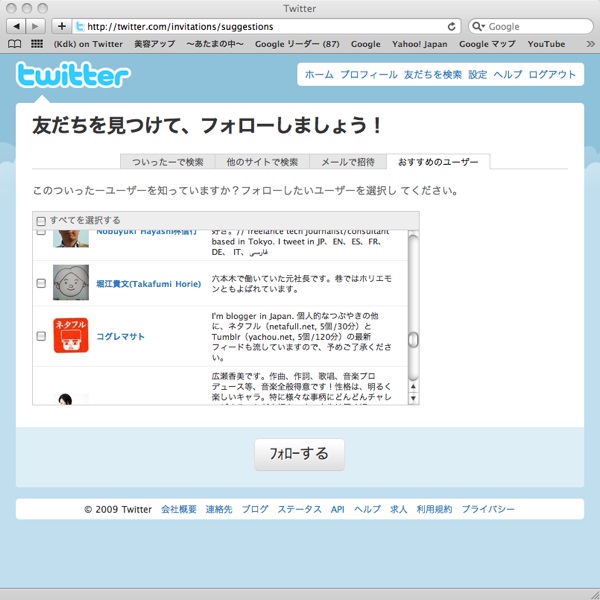Open 求人 in the footer
Image resolution: width=600 pixels, height=600 pixels.
pyautogui.click(x=399, y=509)
